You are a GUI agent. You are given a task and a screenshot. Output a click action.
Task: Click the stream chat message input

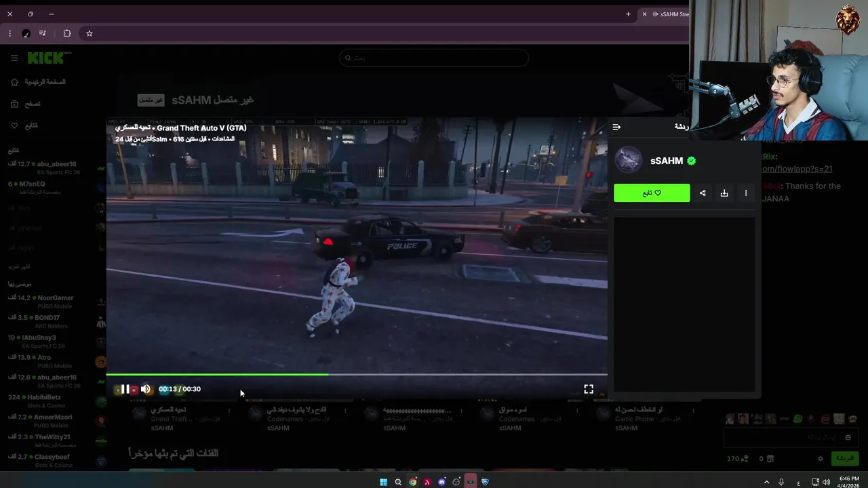[790, 437]
